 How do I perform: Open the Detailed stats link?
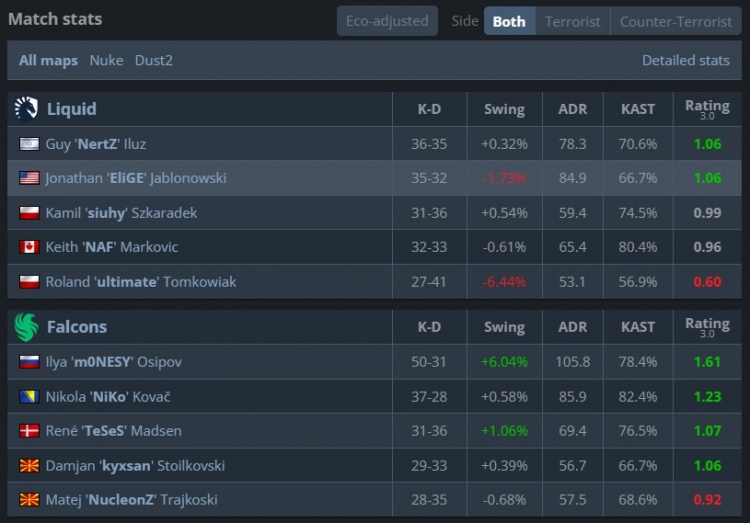(685, 60)
